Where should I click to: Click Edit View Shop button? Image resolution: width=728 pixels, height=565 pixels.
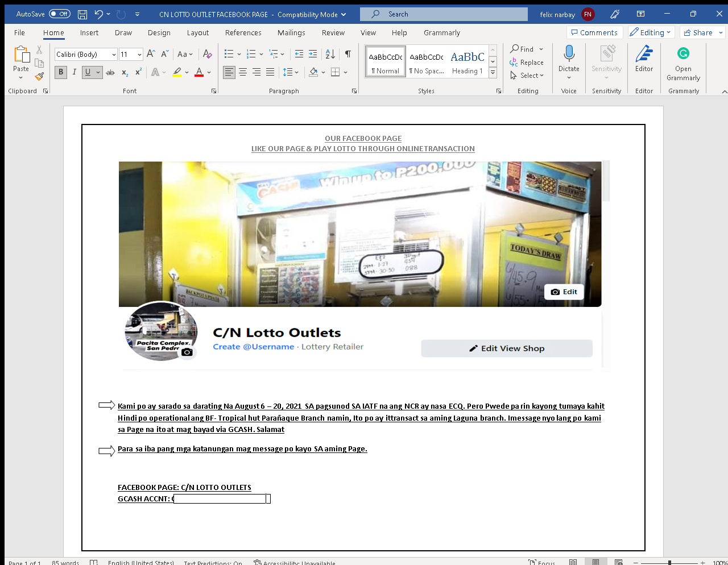(507, 348)
